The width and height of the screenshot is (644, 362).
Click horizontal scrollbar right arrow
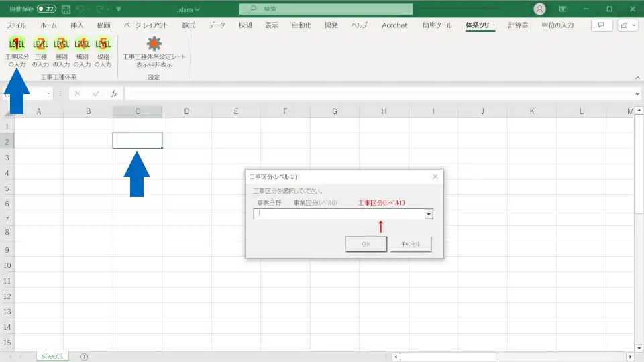631,357
